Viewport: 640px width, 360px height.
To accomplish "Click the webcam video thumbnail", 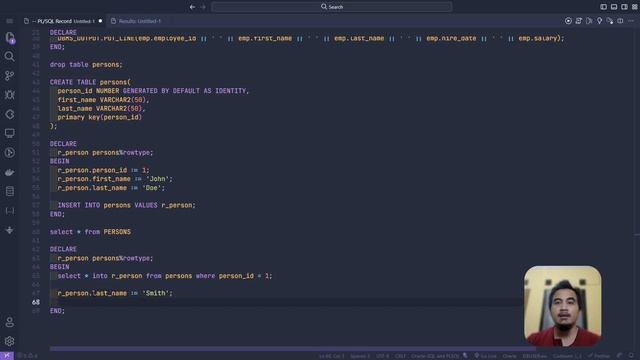I will pyautogui.click(x=562, y=306).
